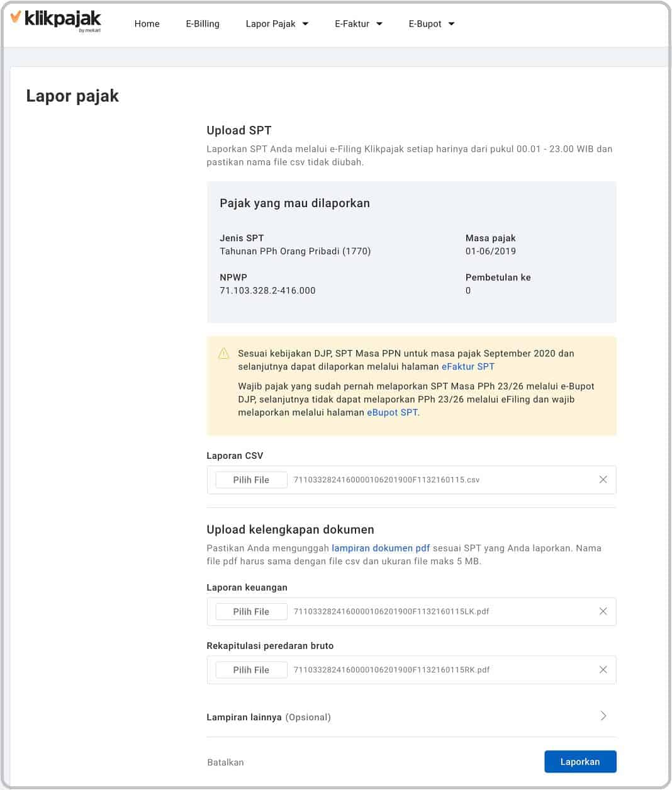Click the Klikpajak logo
Image resolution: width=672 pixels, height=790 pixels.
(56, 20)
